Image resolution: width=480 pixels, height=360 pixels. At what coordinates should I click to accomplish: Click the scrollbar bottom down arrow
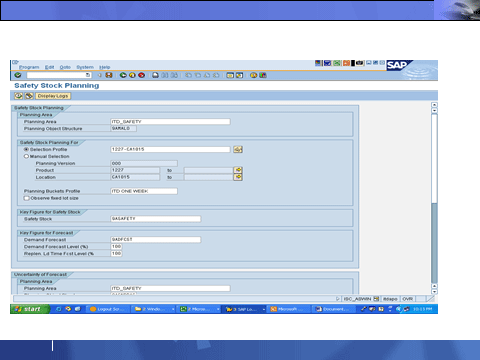(434, 292)
